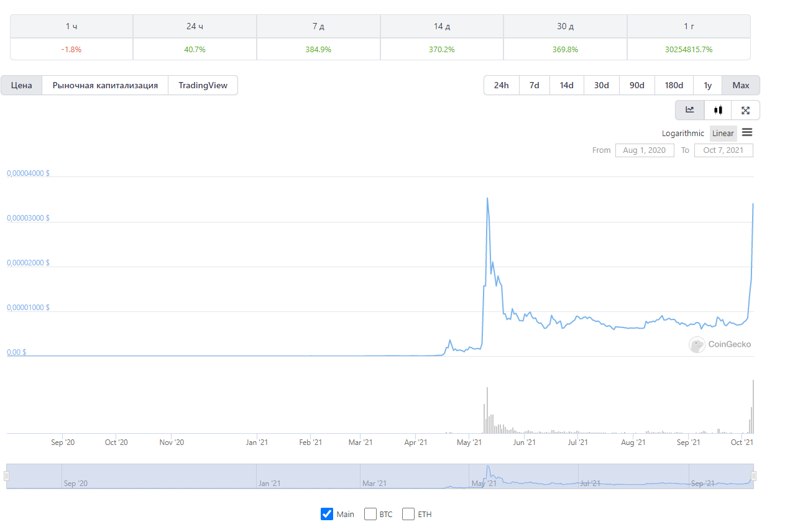Screen dimensions: 790x532
Task: Grab the left navigator range handle
Action: (7, 476)
